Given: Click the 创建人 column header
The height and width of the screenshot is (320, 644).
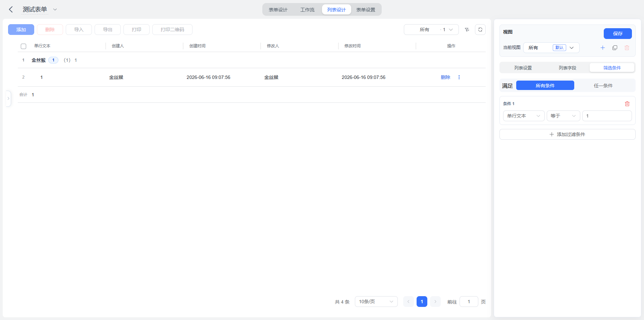Looking at the screenshot, I should tap(118, 46).
